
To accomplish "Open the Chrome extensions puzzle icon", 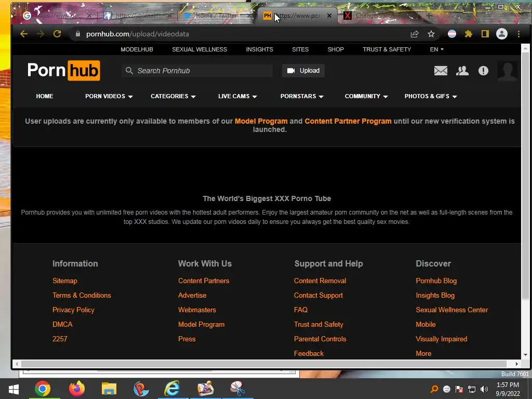I will point(469,34).
